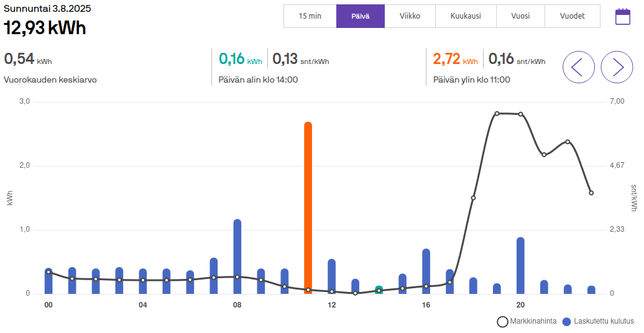Toggle Laskutettu kulutus series in the legend
This screenshot has height=333, width=644.
(x=597, y=322)
